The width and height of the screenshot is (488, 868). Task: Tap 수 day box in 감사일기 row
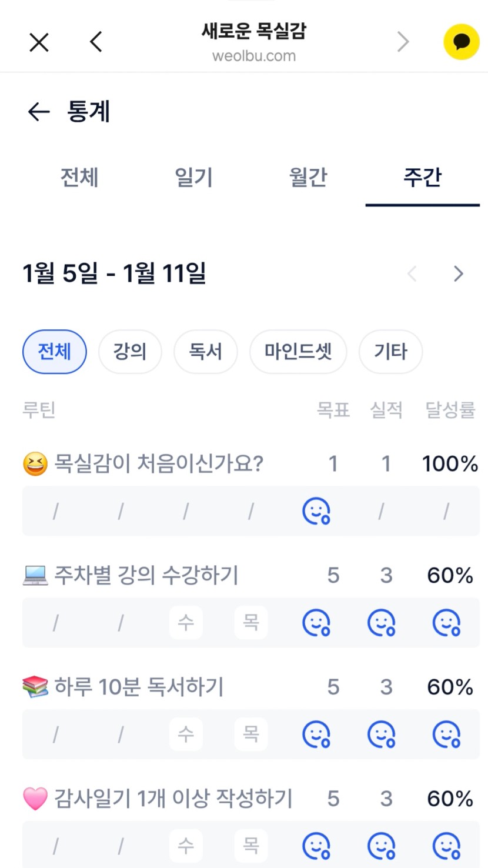click(186, 846)
